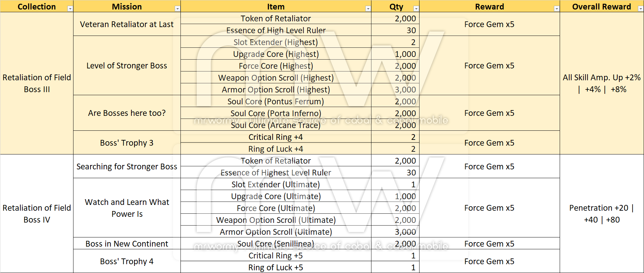The height and width of the screenshot is (273, 644).
Task: Select the Penetration +20 overall reward cell
Action: pos(601,214)
